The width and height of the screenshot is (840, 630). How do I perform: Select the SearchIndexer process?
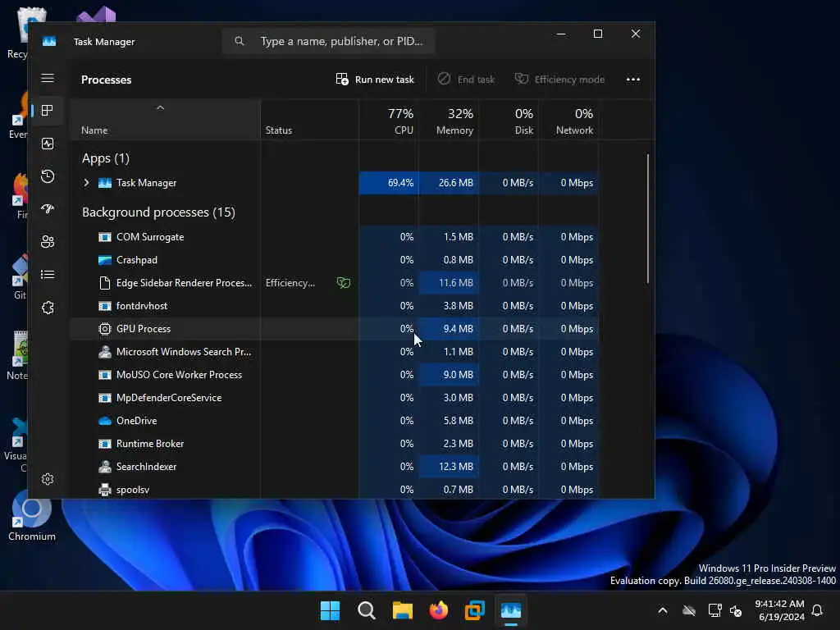335,467
